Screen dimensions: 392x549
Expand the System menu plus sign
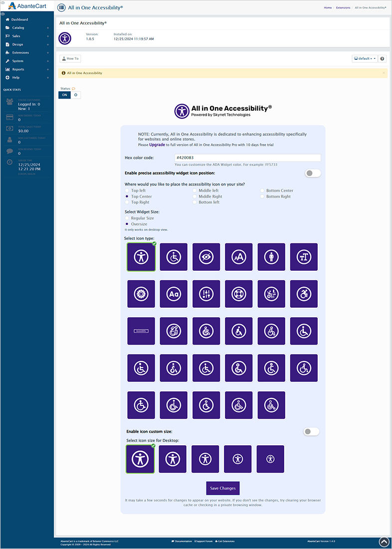click(x=48, y=61)
